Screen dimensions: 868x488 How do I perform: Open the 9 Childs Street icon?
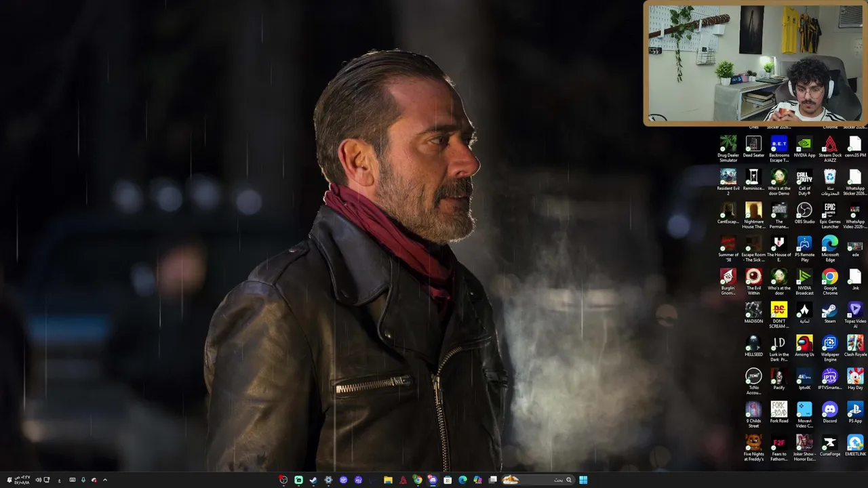point(753,414)
